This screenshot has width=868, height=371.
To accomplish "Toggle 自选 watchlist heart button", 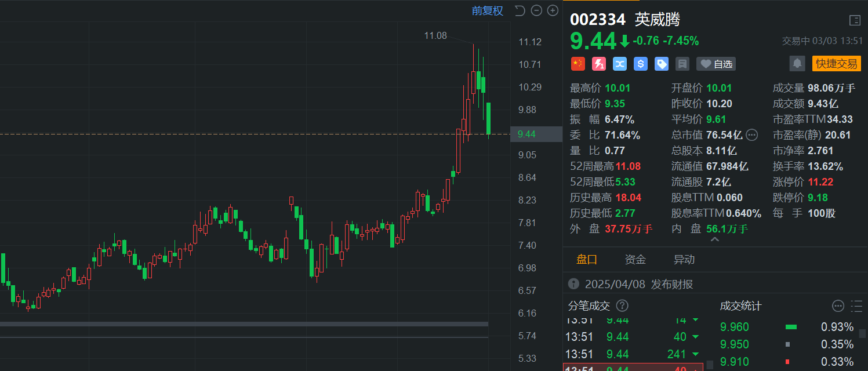I will coord(716,64).
